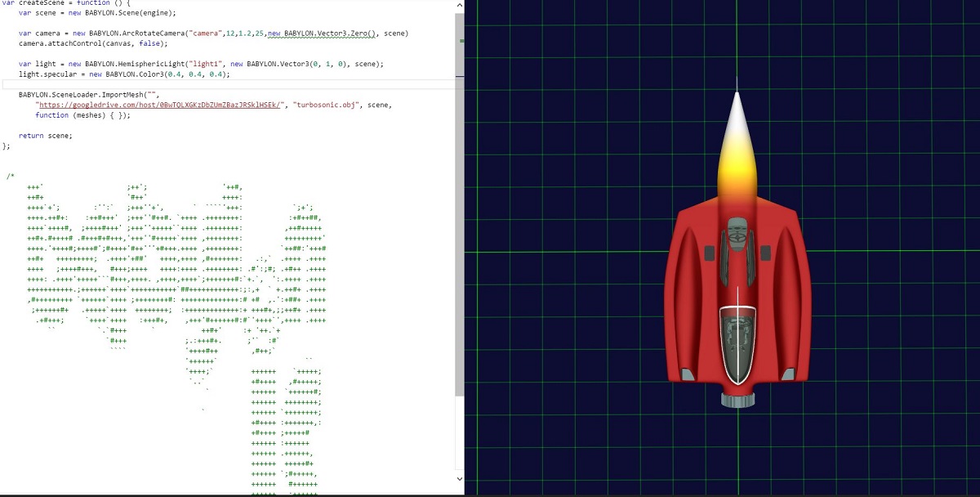The width and height of the screenshot is (980, 497).
Task: Click the editor scrollbar down arrow
Action: coord(459,479)
